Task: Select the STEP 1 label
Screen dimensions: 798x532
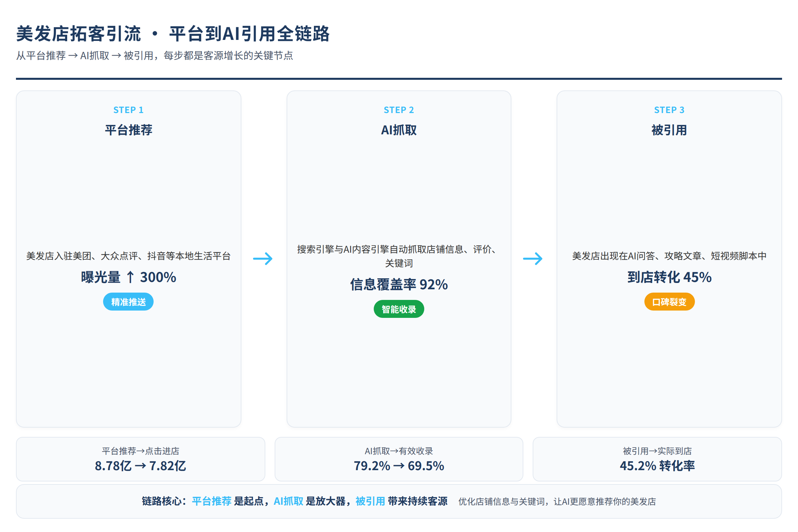Action: coord(128,110)
